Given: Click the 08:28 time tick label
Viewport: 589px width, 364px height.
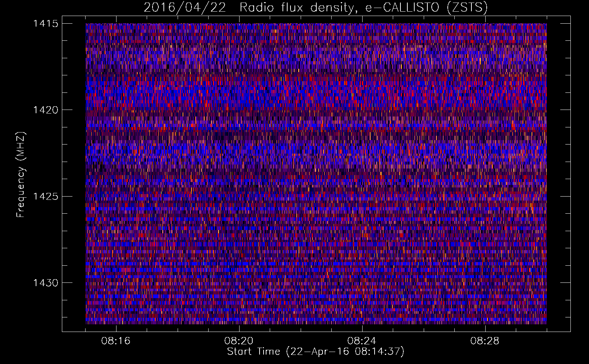Looking at the screenshot, I should tap(485, 341).
